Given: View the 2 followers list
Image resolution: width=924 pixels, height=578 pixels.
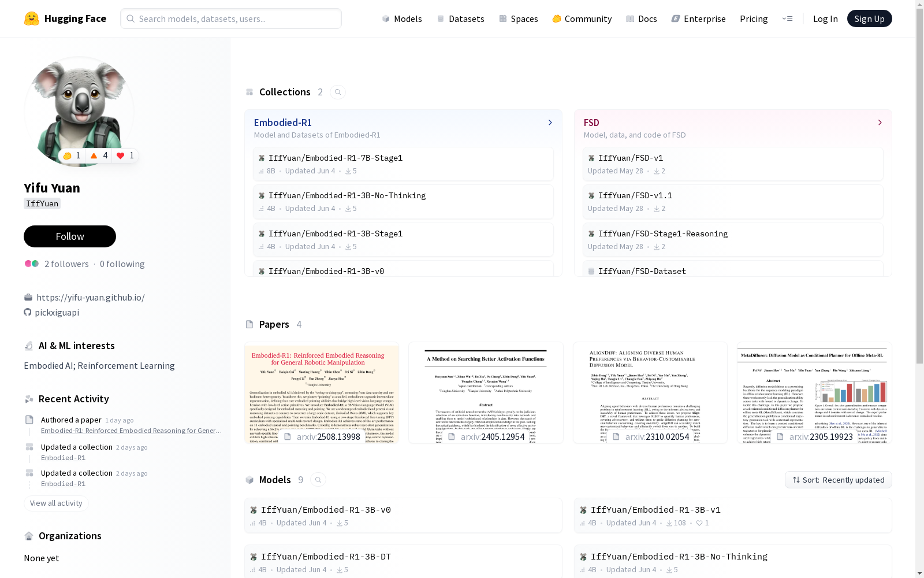Looking at the screenshot, I should 66,264.
